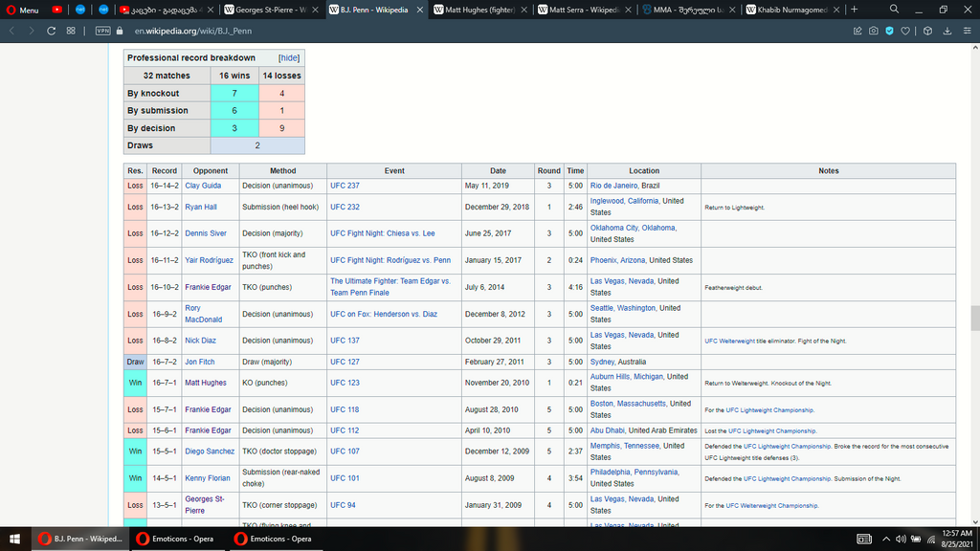Open the UFC 232 event link
980x551 pixels.
345,207
